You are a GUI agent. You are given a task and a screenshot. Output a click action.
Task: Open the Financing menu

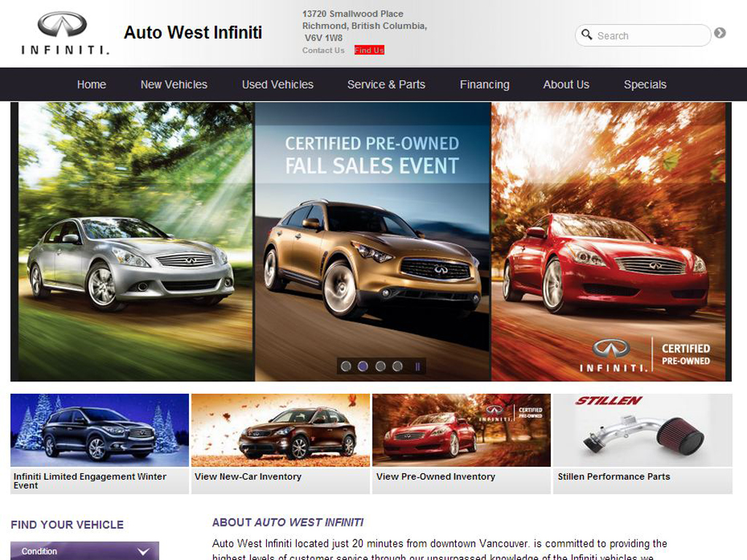484,85
